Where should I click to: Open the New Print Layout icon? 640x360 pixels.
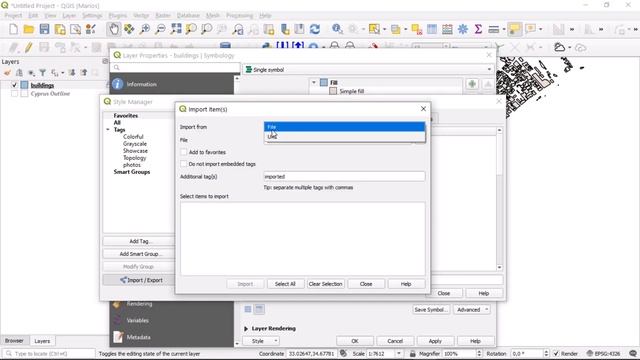click(x=60, y=29)
